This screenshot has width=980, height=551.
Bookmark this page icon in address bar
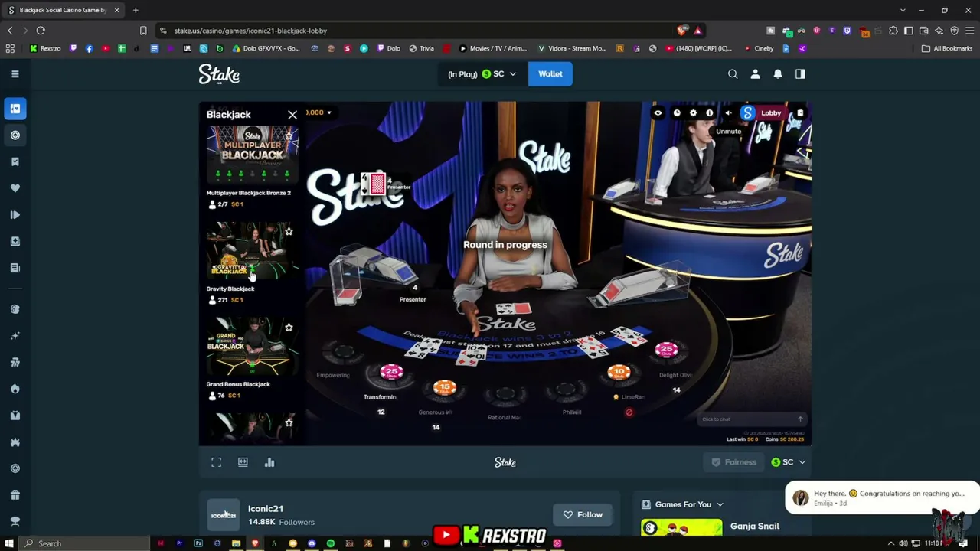[143, 31]
